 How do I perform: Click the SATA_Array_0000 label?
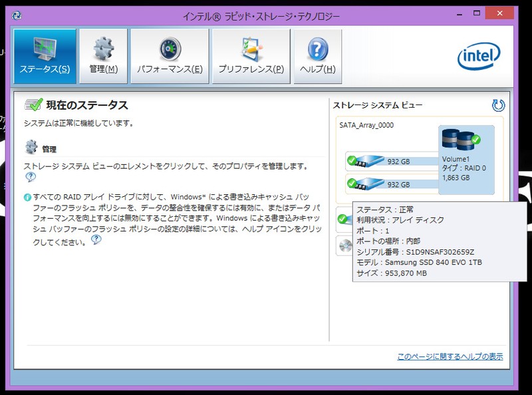[x=366, y=125]
